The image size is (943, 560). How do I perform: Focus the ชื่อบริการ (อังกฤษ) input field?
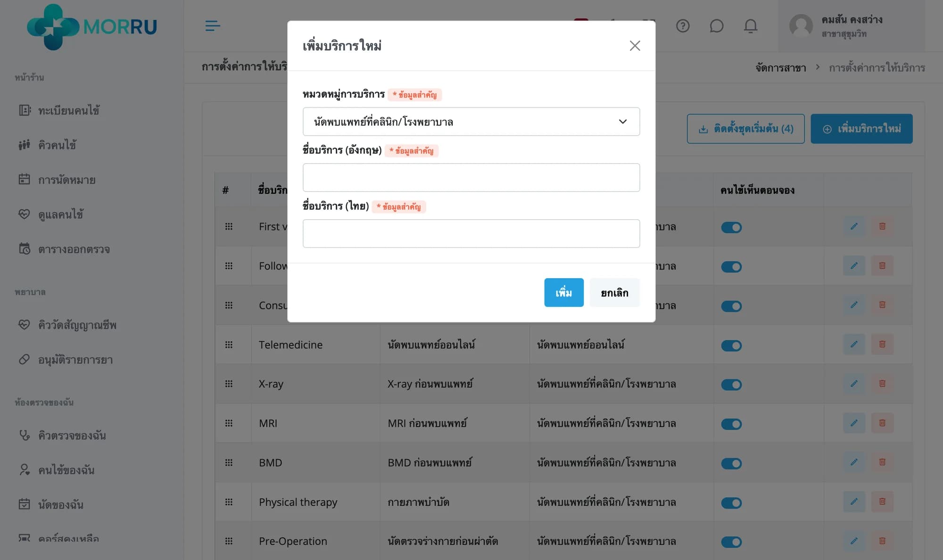click(471, 178)
